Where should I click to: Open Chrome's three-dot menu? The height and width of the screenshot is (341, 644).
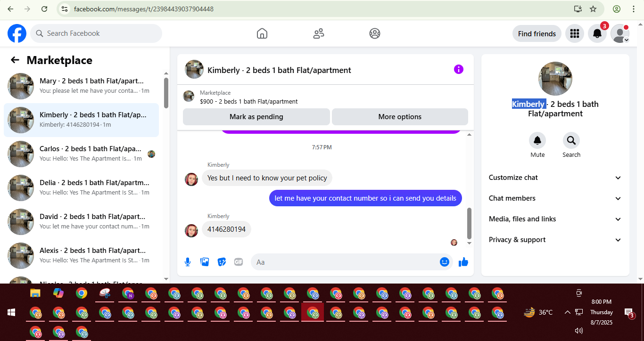click(634, 9)
